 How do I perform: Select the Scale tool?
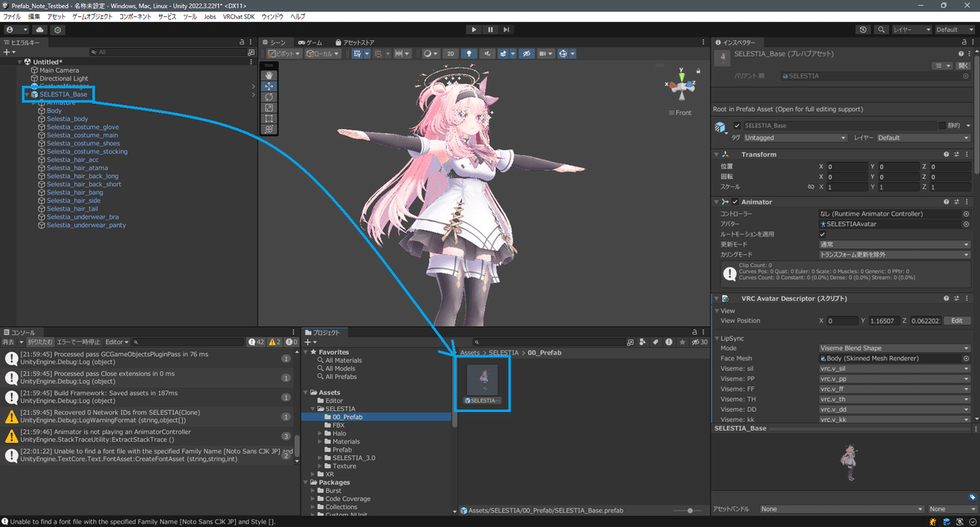[x=270, y=108]
